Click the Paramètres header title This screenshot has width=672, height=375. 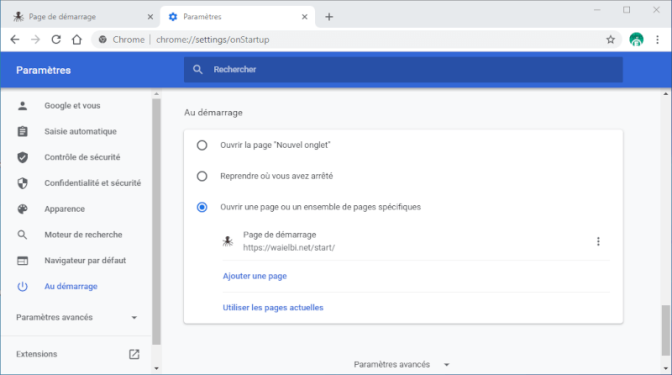43,70
